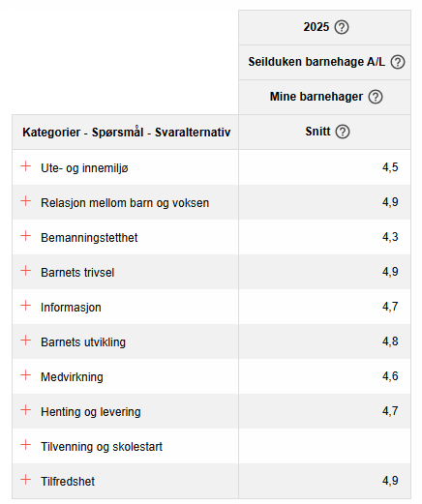422x504 pixels.
Task: Expand the Barnets trivsel category
Action: [x=25, y=271]
